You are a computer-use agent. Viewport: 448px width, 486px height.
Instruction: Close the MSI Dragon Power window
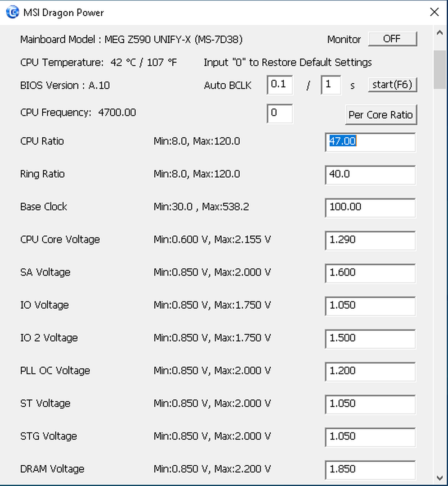click(x=435, y=12)
